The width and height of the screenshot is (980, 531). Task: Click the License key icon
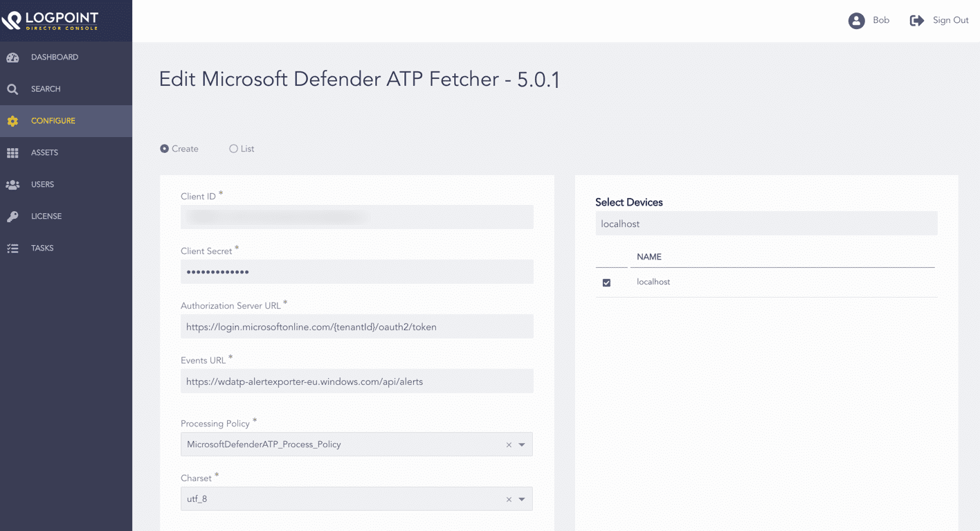(x=12, y=217)
